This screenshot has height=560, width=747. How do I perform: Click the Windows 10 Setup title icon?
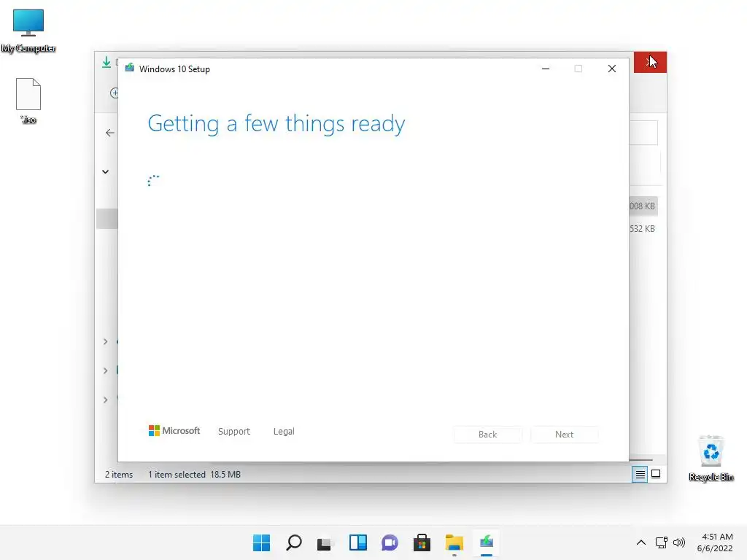pos(130,68)
